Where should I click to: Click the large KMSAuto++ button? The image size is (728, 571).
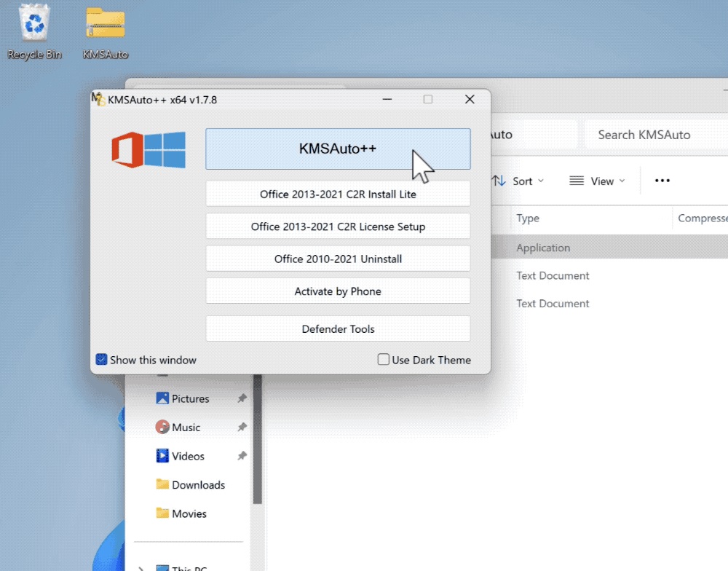pos(338,149)
